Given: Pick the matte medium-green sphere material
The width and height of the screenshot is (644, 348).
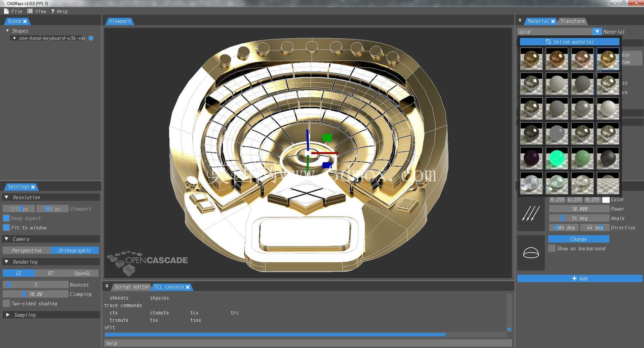Looking at the screenshot, I should tap(582, 158).
